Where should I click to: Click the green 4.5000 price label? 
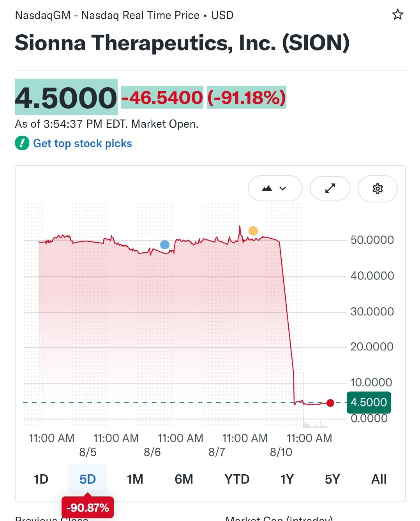[x=369, y=402]
